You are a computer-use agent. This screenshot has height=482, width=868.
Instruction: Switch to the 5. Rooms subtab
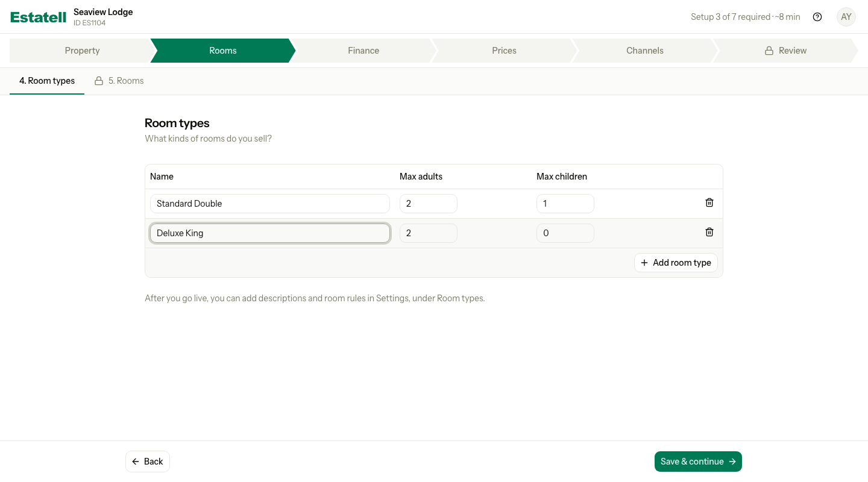tap(119, 81)
